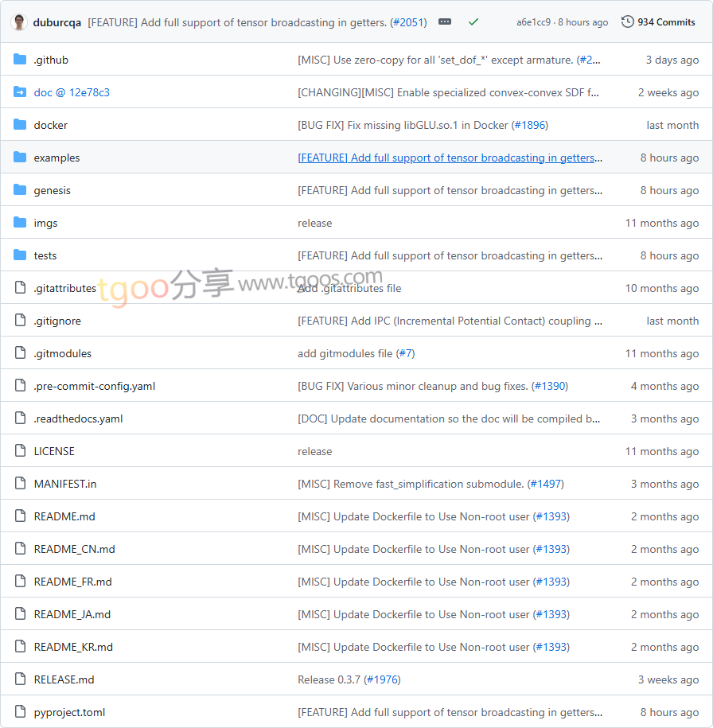Open pull request #2051 in header
713x728 pixels.
tap(408, 22)
